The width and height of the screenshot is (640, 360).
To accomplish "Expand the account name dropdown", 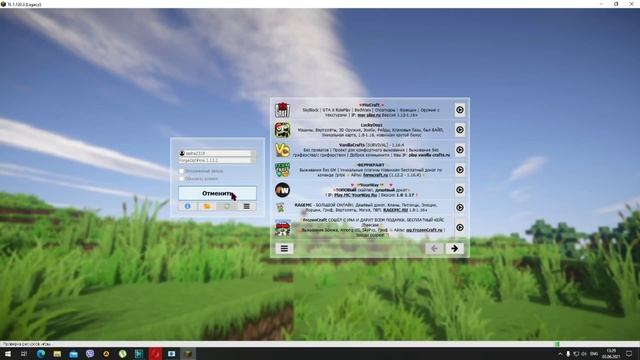I will [x=253, y=153].
